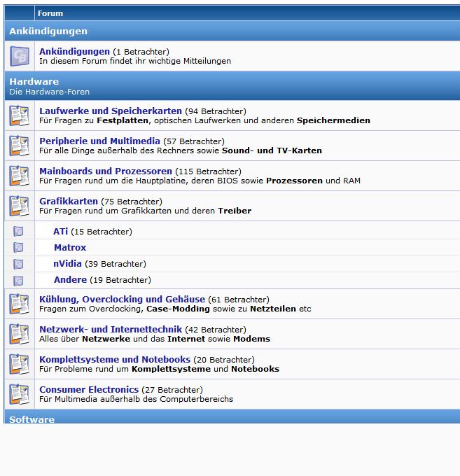The image size is (460, 476).
Task: Click the Ankündigungen category header
Action: coord(48,31)
